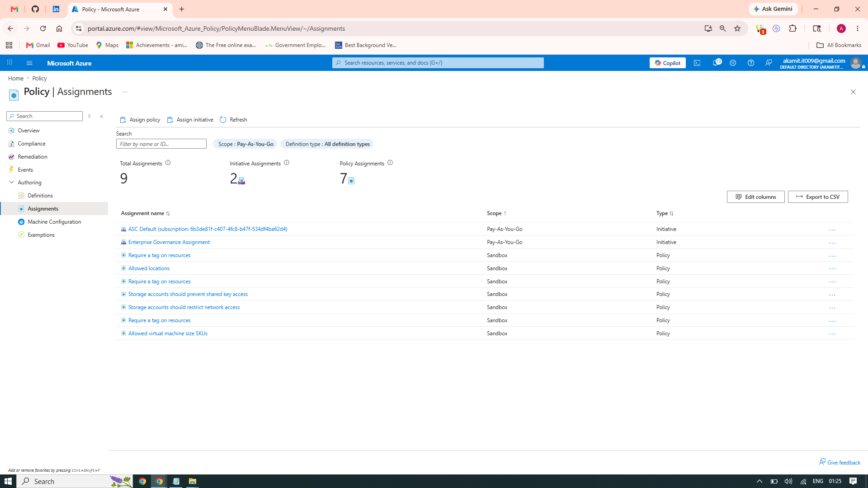Sort by Type column header

pos(665,213)
